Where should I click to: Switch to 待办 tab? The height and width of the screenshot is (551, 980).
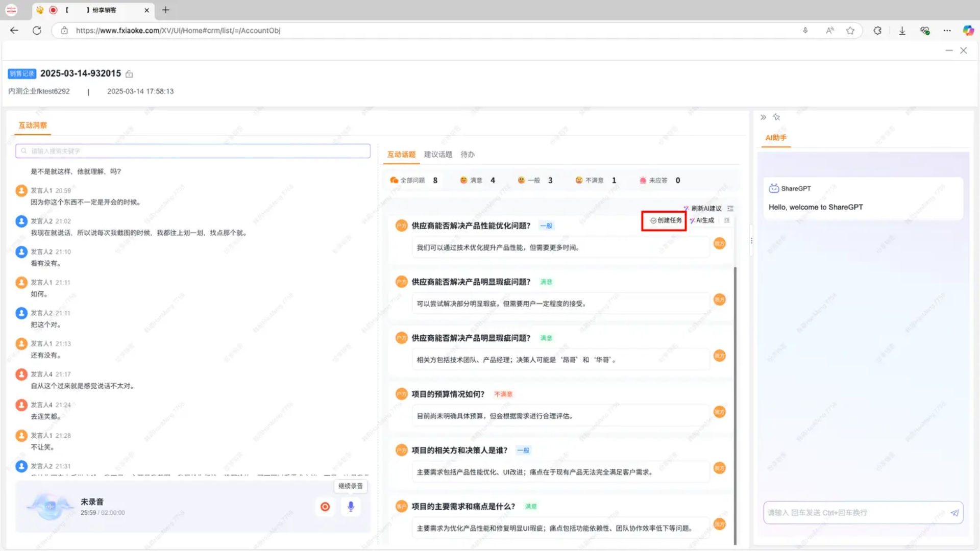coord(468,155)
